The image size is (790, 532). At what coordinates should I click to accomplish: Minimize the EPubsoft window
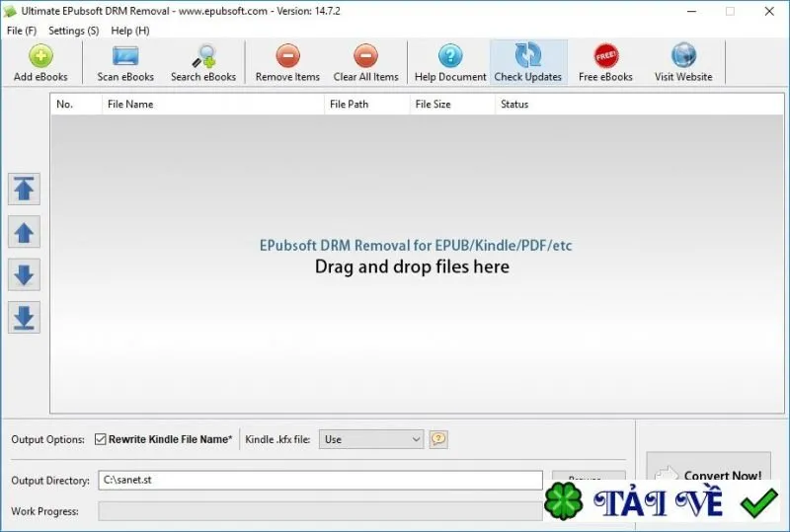point(692,11)
